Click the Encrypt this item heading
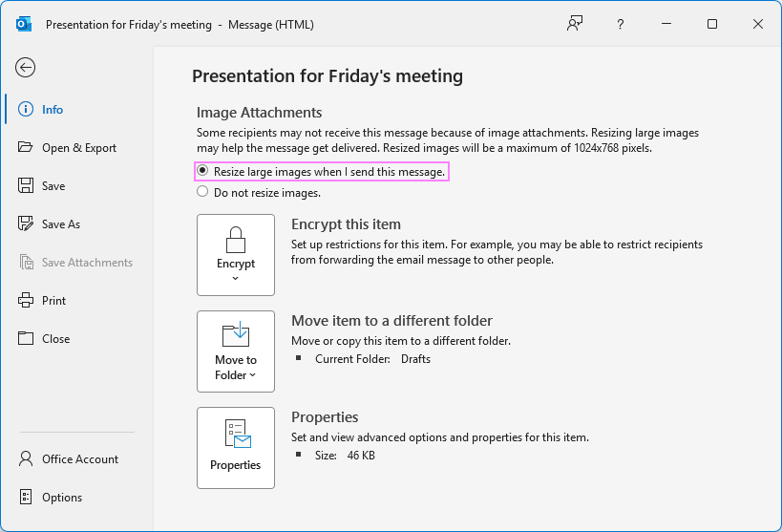 click(x=346, y=224)
